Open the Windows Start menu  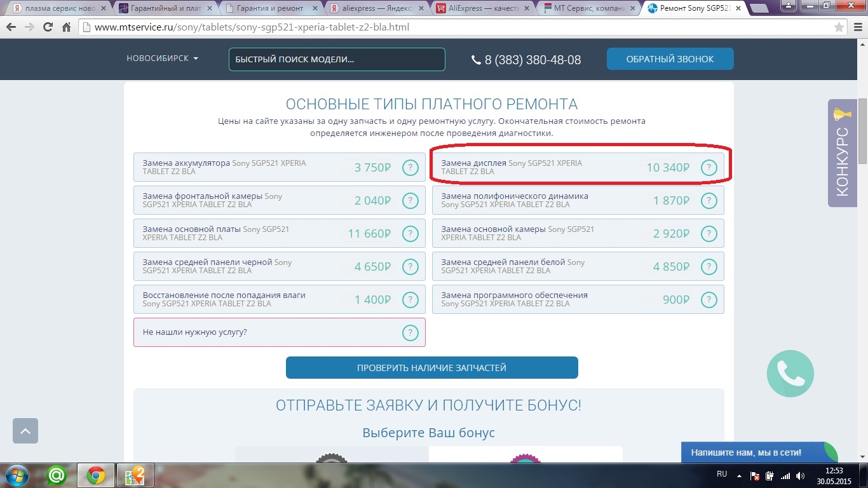click(x=17, y=475)
